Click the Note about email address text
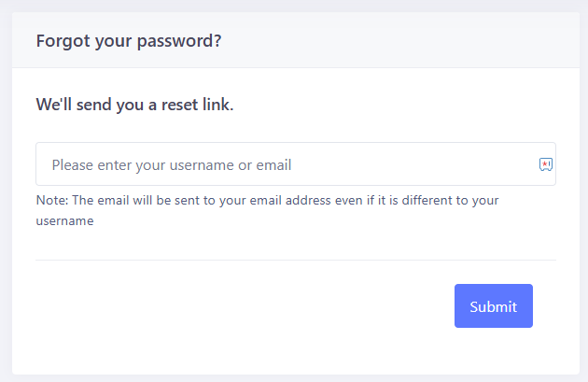The height and width of the screenshot is (382, 588). coord(267,210)
